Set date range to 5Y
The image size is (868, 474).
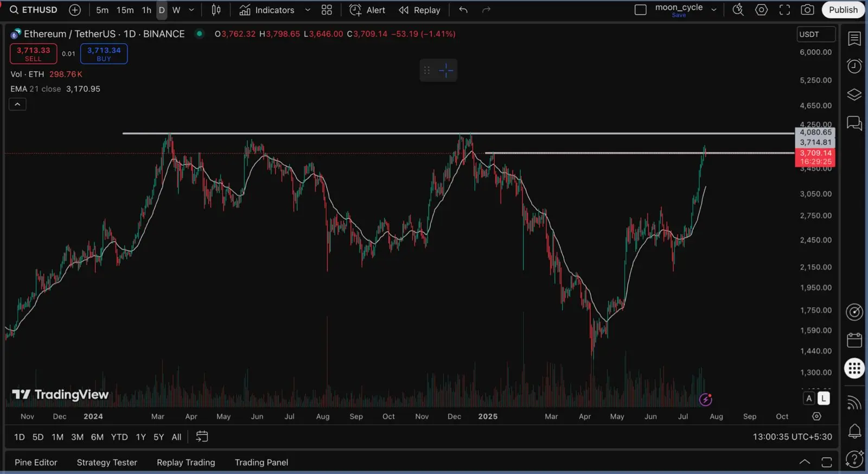coord(158,437)
